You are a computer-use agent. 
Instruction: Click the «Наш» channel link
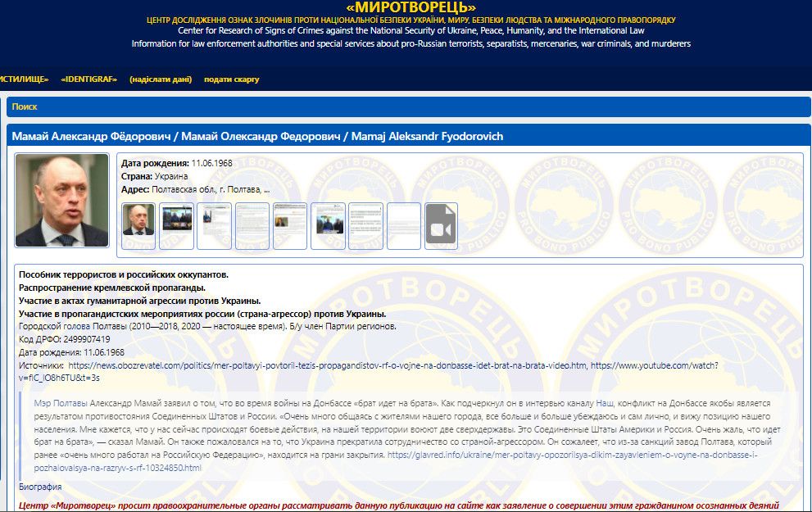click(x=604, y=404)
